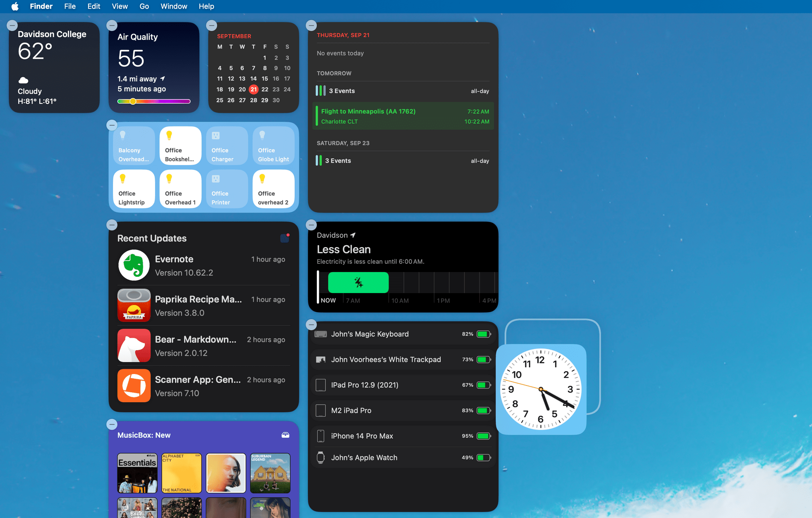Click the Apple Watch 49% battery indicator
Image resolution: width=812 pixels, height=518 pixels.
tap(484, 457)
